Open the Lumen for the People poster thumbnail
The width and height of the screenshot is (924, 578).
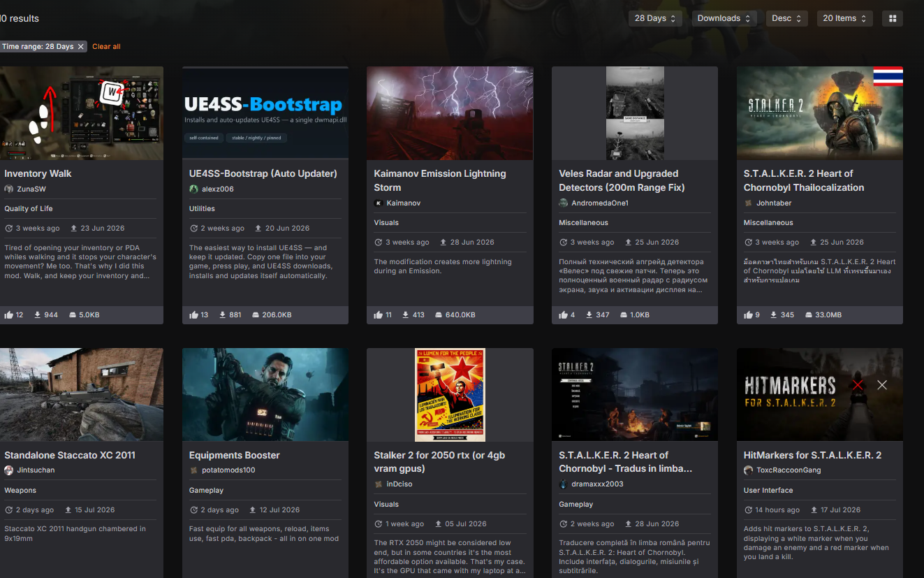click(450, 395)
